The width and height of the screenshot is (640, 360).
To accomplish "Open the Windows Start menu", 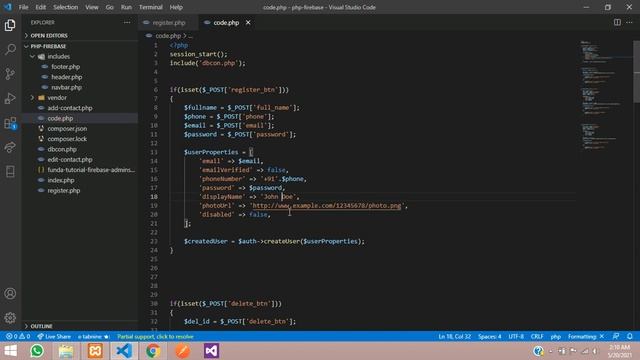I will click(10, 351).
